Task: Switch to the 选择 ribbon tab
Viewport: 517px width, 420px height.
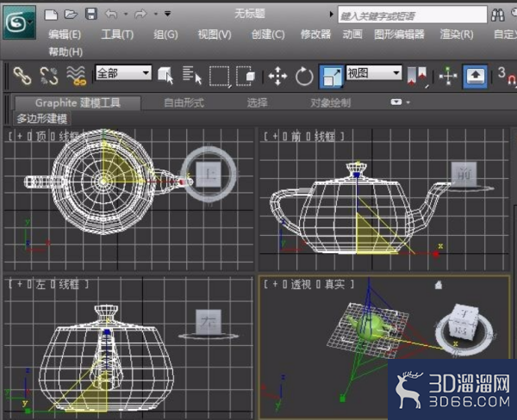Action: pyautogui.click(x=258, y=103)
